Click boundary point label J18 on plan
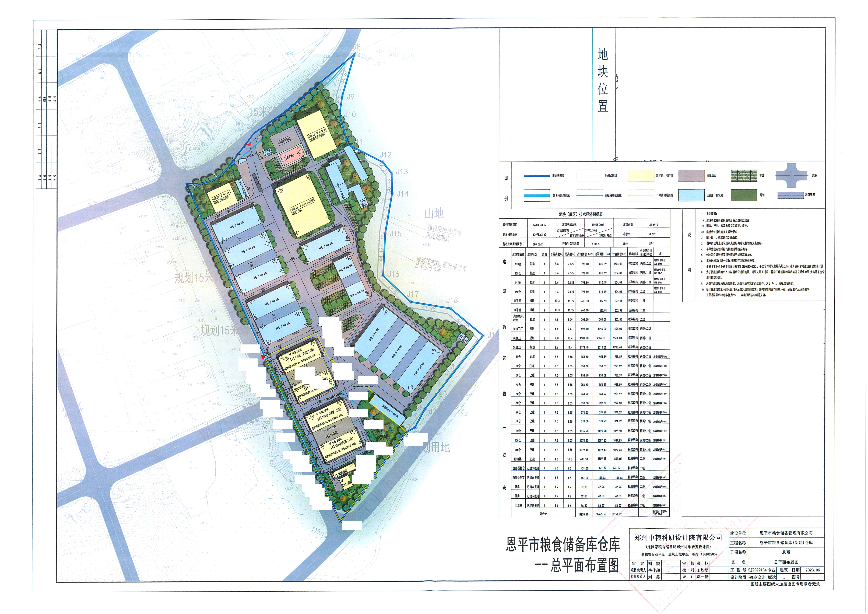 coord(452,301)
